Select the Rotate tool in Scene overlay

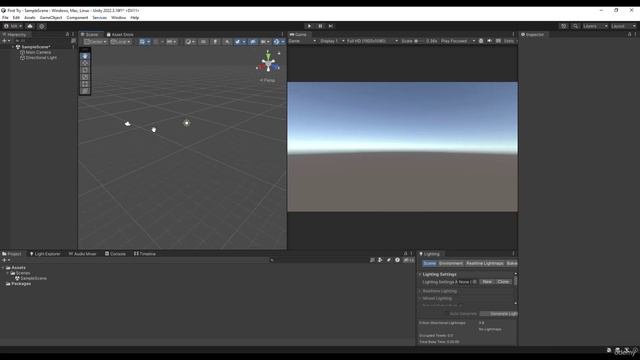click(85, 70)
